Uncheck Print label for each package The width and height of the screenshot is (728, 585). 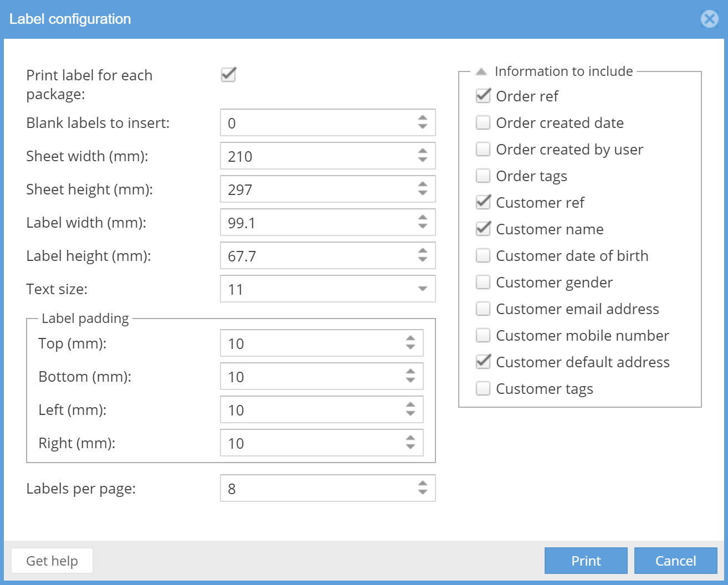(x=228, y=75)
